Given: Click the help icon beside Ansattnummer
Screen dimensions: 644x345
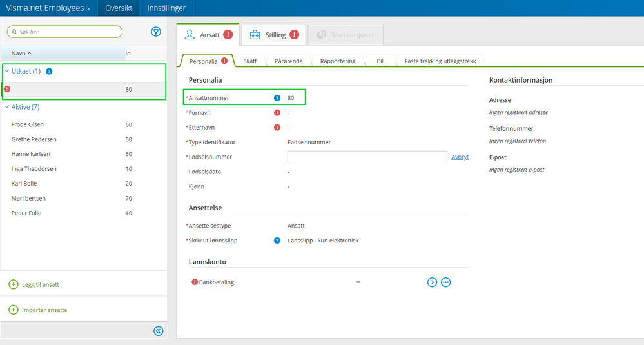Looking at the screenshot, I should 277,98.
